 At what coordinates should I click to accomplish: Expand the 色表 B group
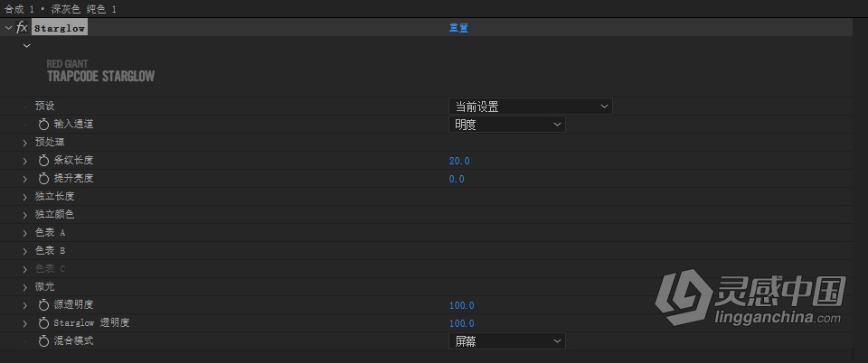tap(25, 251)
